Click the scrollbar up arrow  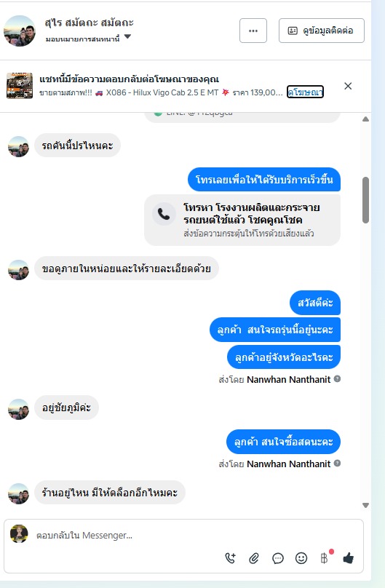(365, 119)
